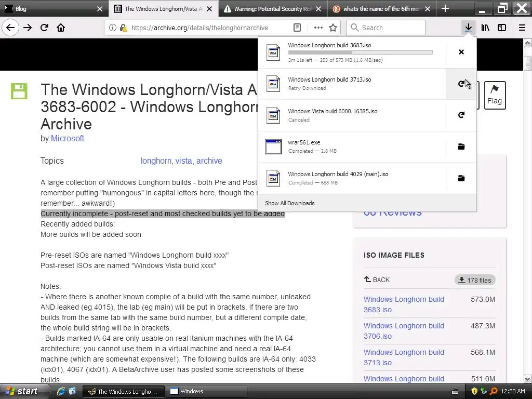
Task: Open the Microsoft author link
Action: [x=68, y=138]
